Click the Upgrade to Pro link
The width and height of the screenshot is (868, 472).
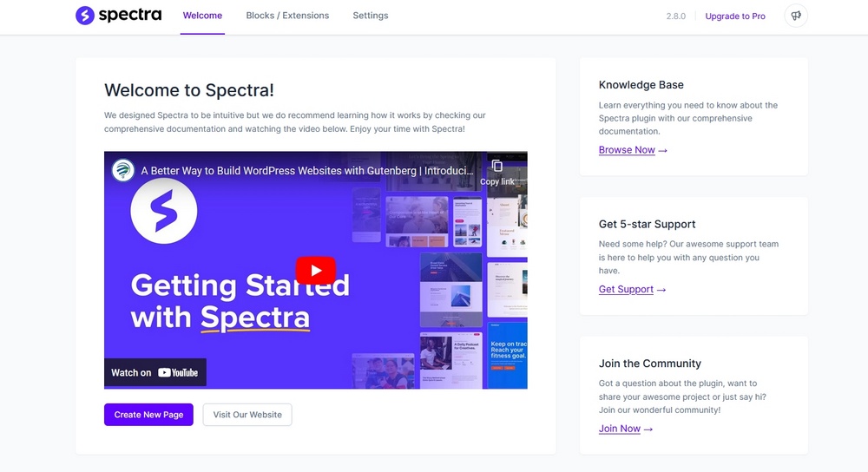tap(735, 16)
